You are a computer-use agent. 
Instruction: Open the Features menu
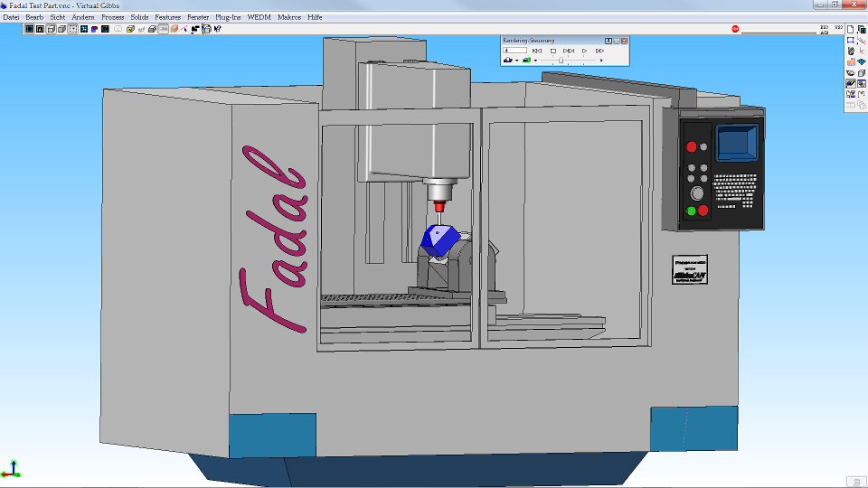pyautogui.click(x=168, y=17)
